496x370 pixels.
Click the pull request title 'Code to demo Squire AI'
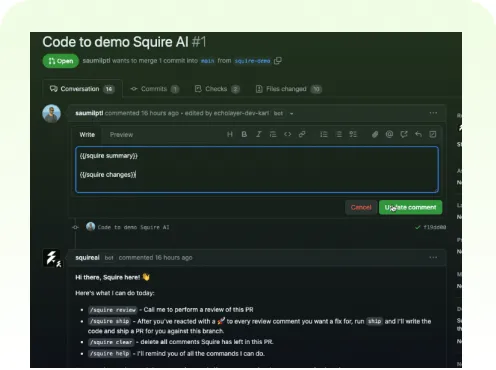115,42
